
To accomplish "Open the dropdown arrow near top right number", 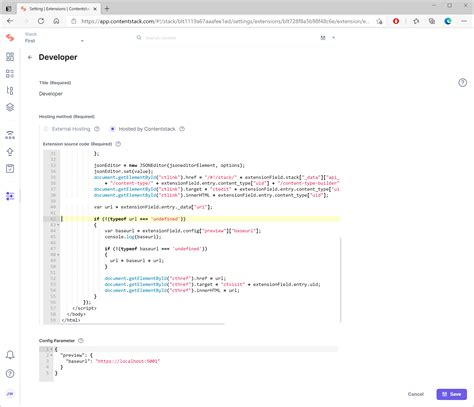I will point(333,38).
